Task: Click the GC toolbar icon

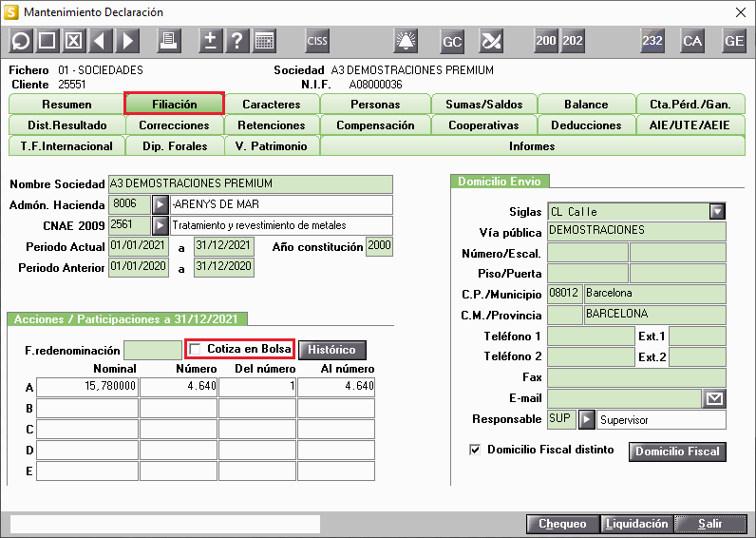Action: (x=452, y=41)
